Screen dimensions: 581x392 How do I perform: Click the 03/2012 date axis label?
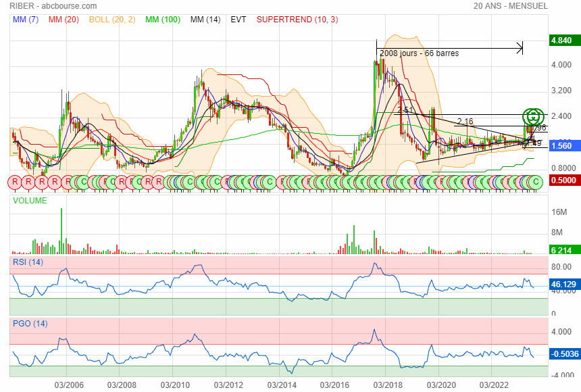point(228,385)
